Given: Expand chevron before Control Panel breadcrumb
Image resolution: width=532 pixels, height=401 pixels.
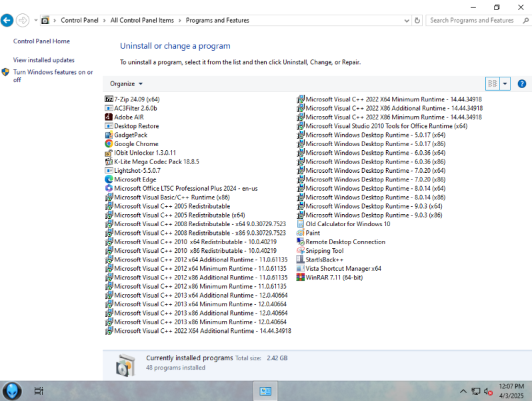Looking at the screenshot, I should (x=55, y=21).
